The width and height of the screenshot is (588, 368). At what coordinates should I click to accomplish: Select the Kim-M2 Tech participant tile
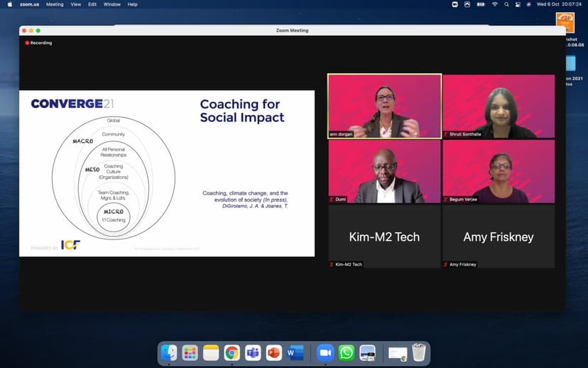click(385, 237)
